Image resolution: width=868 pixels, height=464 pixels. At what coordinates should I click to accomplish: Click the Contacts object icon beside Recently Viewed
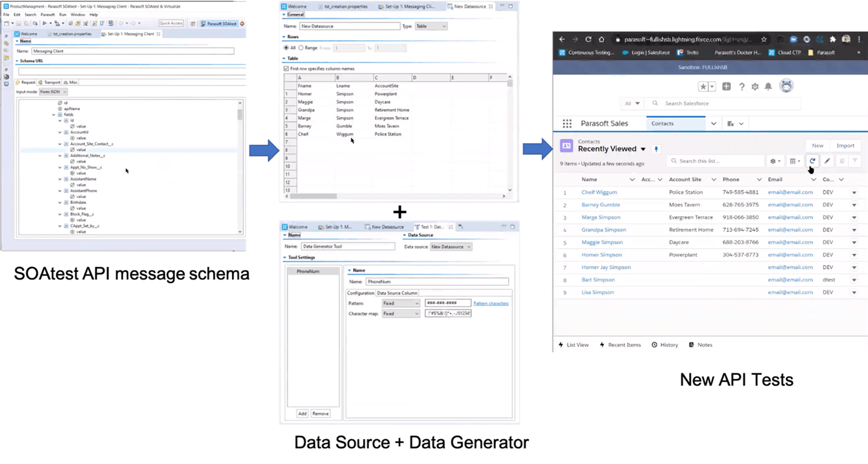click(566, 146)
